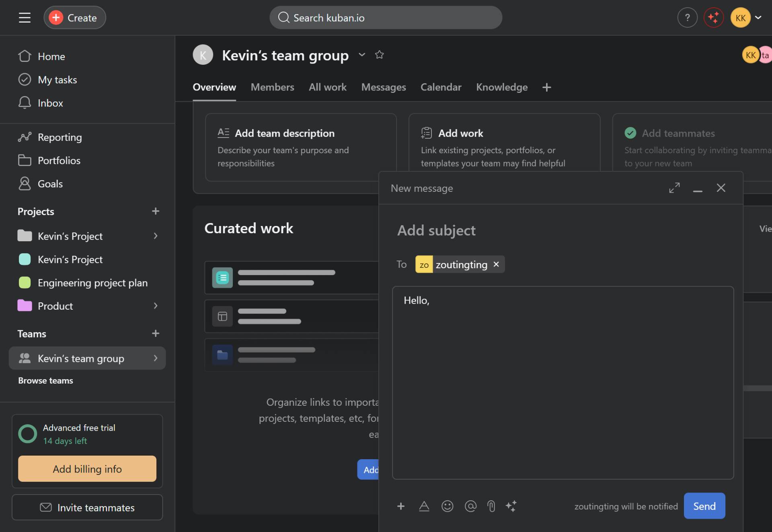Screen dimensions: 772x532
Task: Open the AI sparkle icon in top bar
Action: (x=714, y=18)
